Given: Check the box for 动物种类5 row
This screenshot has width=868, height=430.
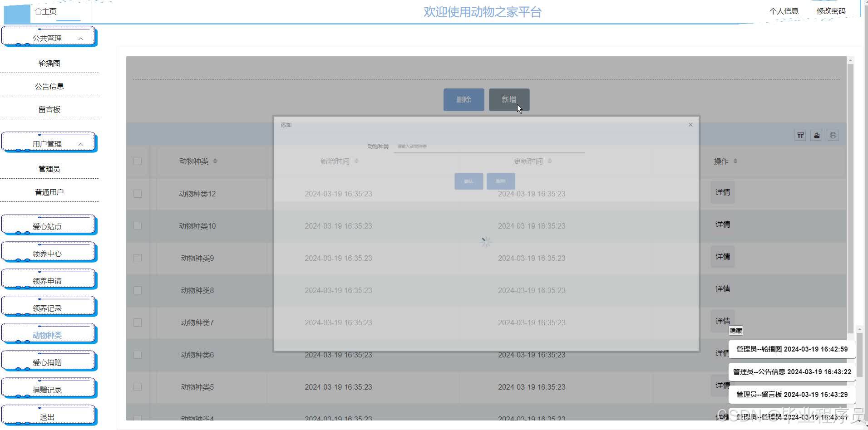Looking at the screenshot, I should [x=138, y=387].
